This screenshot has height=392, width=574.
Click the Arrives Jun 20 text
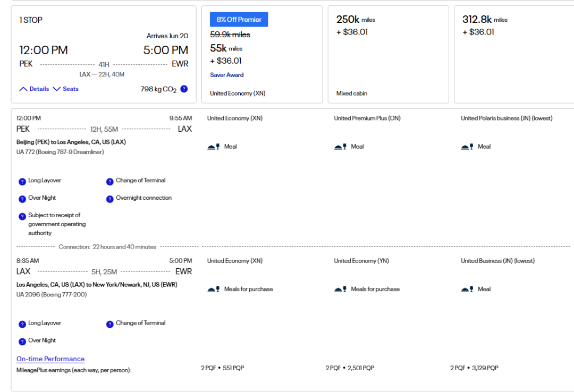coord(167,36)
